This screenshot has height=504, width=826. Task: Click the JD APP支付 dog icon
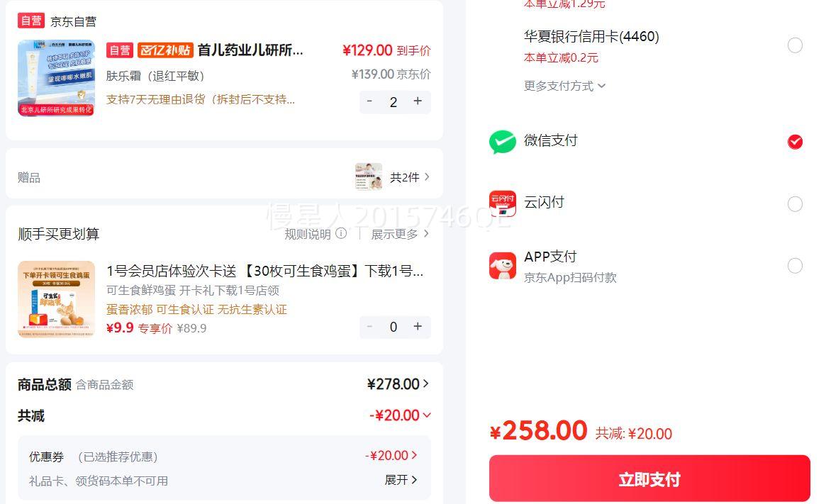click(x=502, y=266)
